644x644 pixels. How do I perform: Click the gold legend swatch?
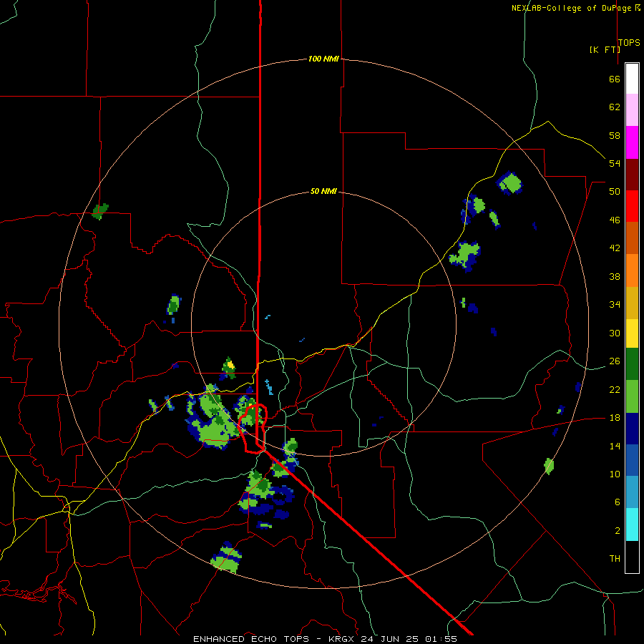632,303
